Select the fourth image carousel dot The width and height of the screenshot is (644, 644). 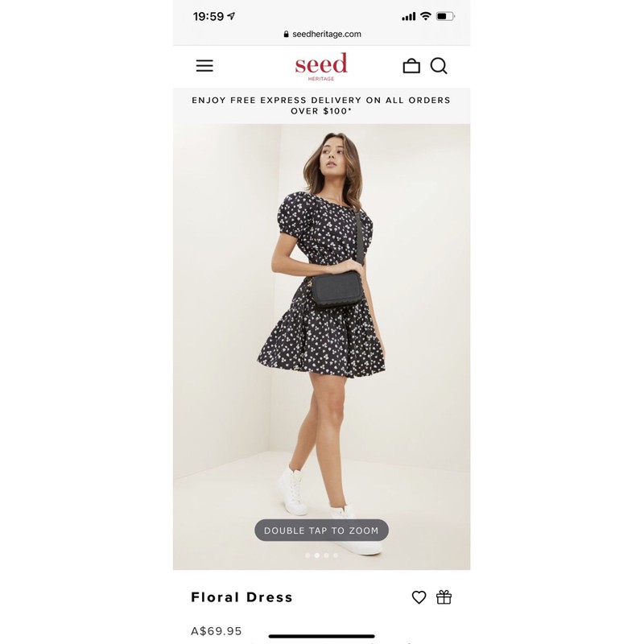tap(336, 555)
